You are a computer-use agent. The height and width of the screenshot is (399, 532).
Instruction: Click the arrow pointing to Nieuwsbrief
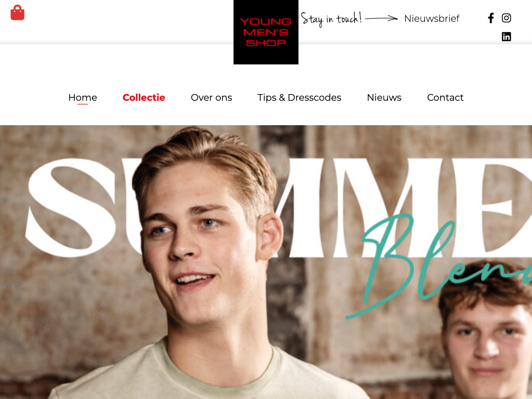(x=381, y=18)
